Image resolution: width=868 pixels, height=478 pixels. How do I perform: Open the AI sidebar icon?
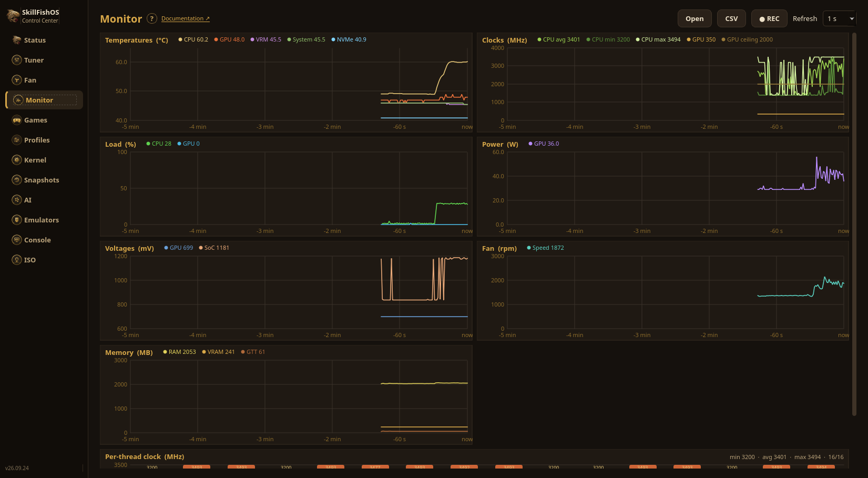pos(17,200)
